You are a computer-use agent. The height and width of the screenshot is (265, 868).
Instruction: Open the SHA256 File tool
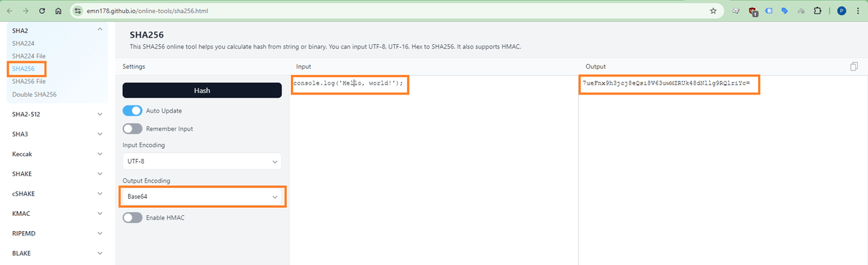click(x=29, y=82)
